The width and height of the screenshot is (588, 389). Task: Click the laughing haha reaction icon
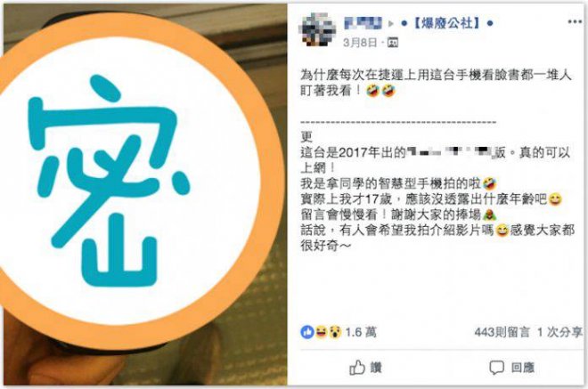pos(321,332)
